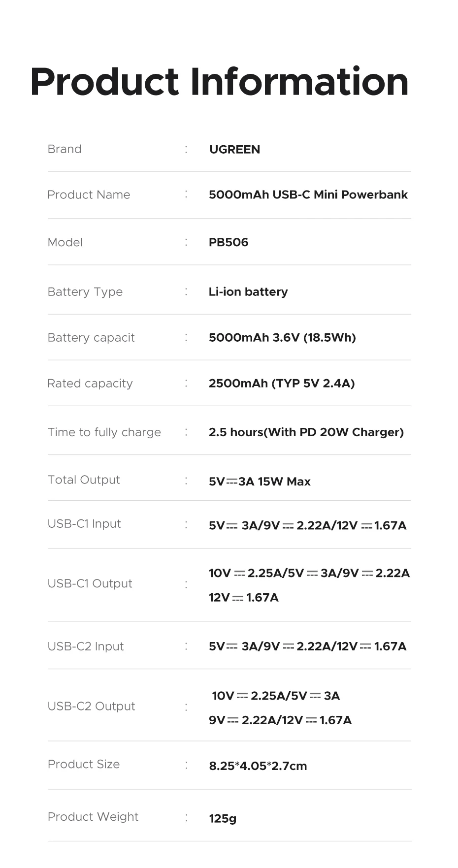This screenshot has height=868, width=458.
Task: Select the USB-C1 Output 12V 1.67A line
Action: coord(244,598)
